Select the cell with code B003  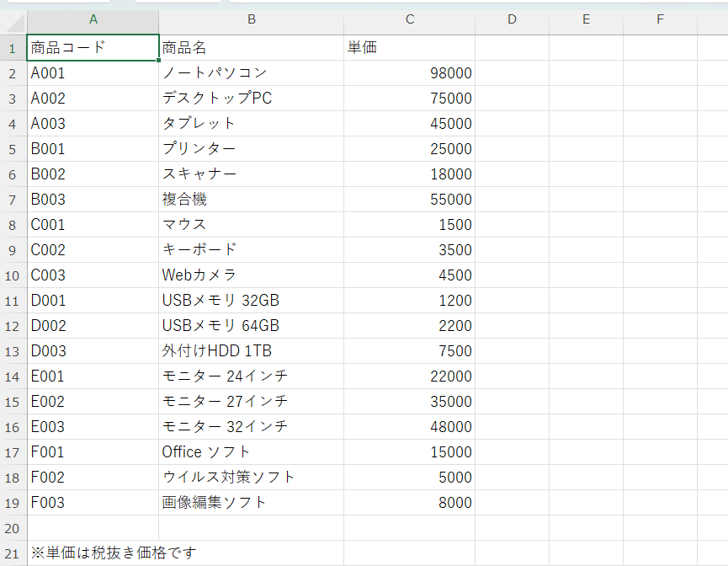click(93, 199)
